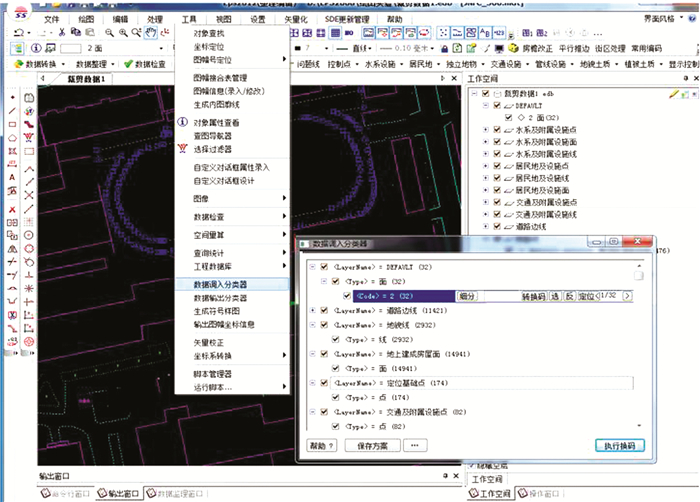Viewport: 700px width, 502px height.
Task: Toggle LayerName = 地貌线 checkbox in classifier
Action: pyautogui.click(x=324, y=326)
